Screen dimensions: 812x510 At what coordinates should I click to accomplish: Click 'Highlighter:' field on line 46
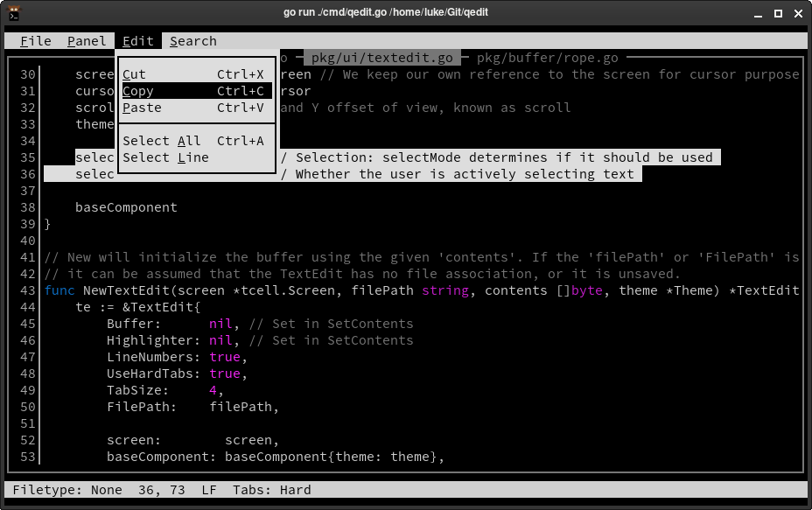pyautogui.click(x=154, y=340)
